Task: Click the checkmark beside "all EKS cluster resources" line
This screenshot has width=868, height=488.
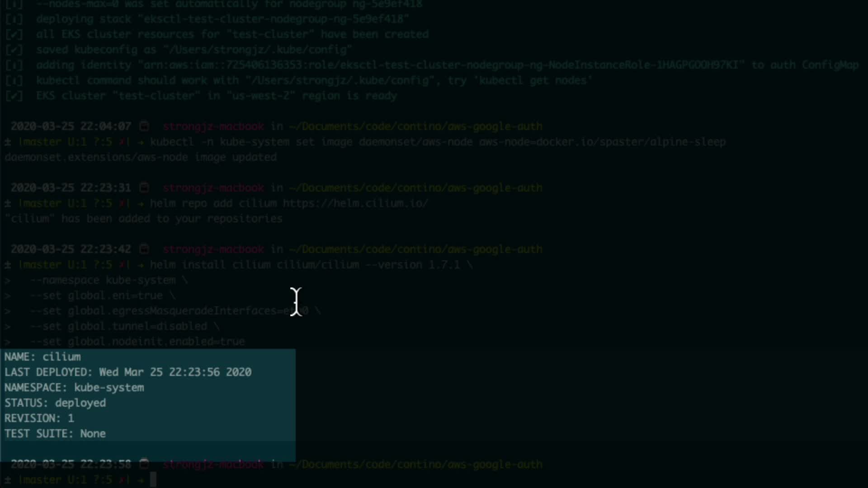Action: (x=14, y=34)
